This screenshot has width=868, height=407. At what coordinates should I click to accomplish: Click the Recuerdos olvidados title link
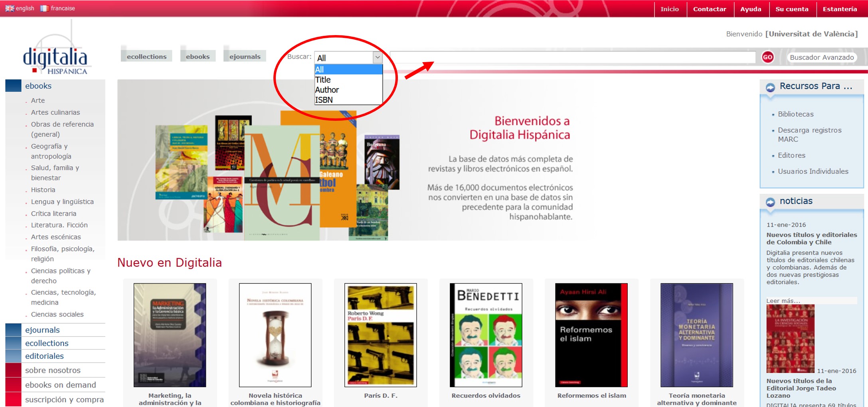click(x=486, y=395)
